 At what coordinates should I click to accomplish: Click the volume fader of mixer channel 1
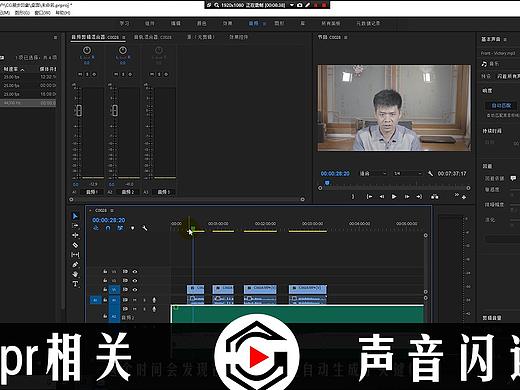[x=79, y=110]
